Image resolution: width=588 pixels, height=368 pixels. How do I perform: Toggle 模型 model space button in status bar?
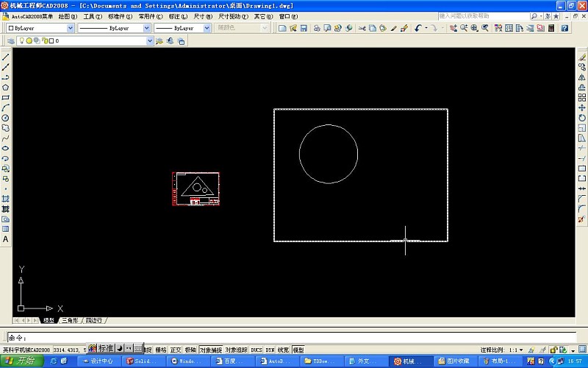pos(298,350)
